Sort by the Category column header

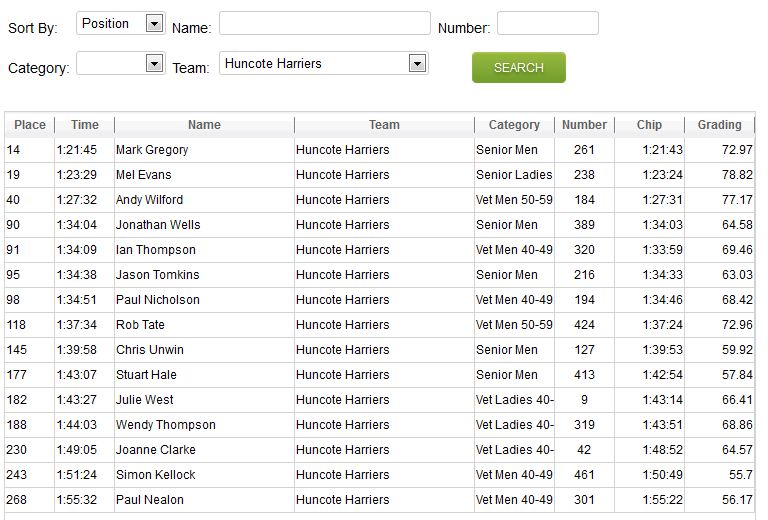tap(514, 125)
